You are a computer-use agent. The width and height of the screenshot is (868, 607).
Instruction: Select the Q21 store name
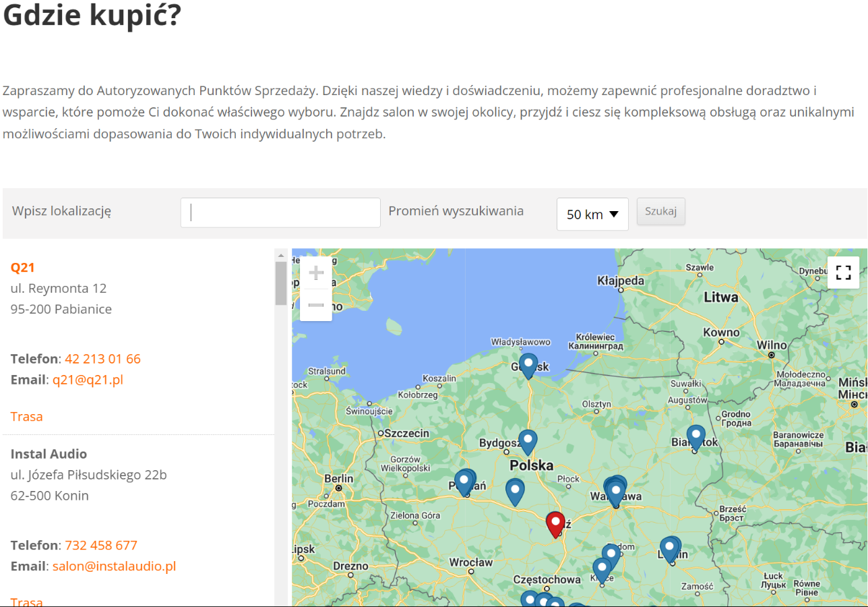coord(23,268)
